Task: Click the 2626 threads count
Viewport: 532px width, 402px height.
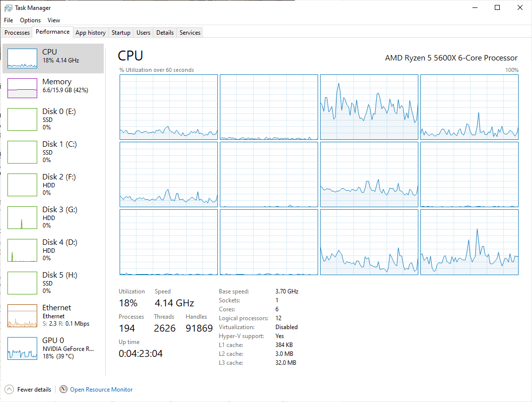Action: tap(165, 329)
